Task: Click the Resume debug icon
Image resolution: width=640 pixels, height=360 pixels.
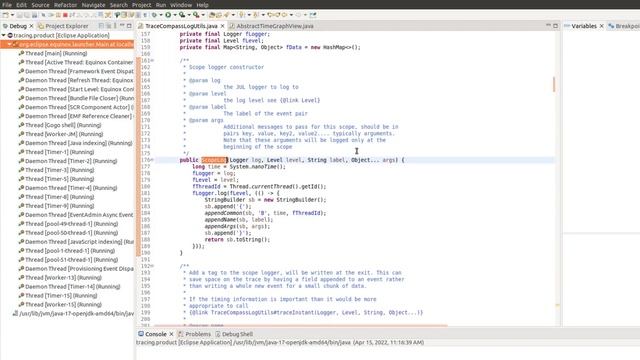Action: pos(51,15)
